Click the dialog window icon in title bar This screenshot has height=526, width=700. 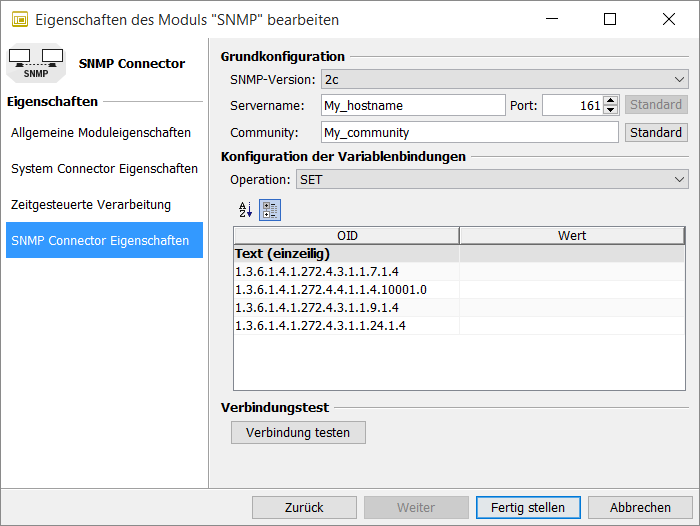(x=18, y=19)
